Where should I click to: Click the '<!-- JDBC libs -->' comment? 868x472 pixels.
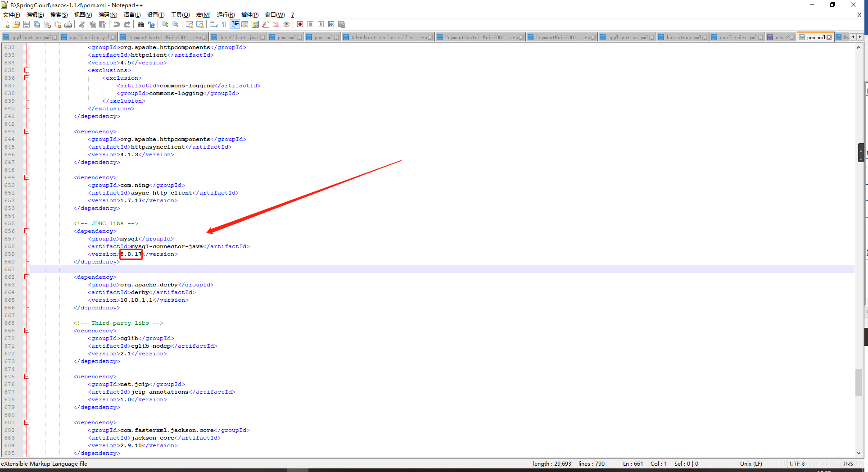[x=106, y=223]
